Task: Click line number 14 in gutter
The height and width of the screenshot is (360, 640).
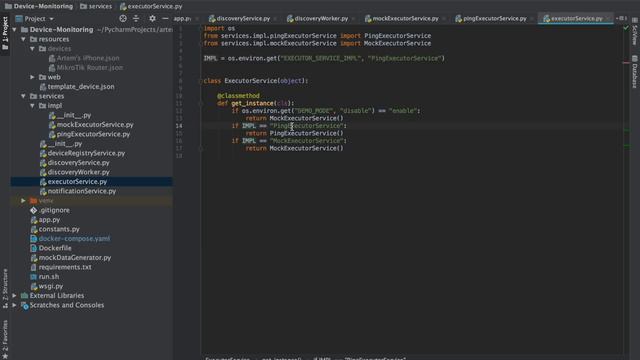Action: tap(179, 126)
